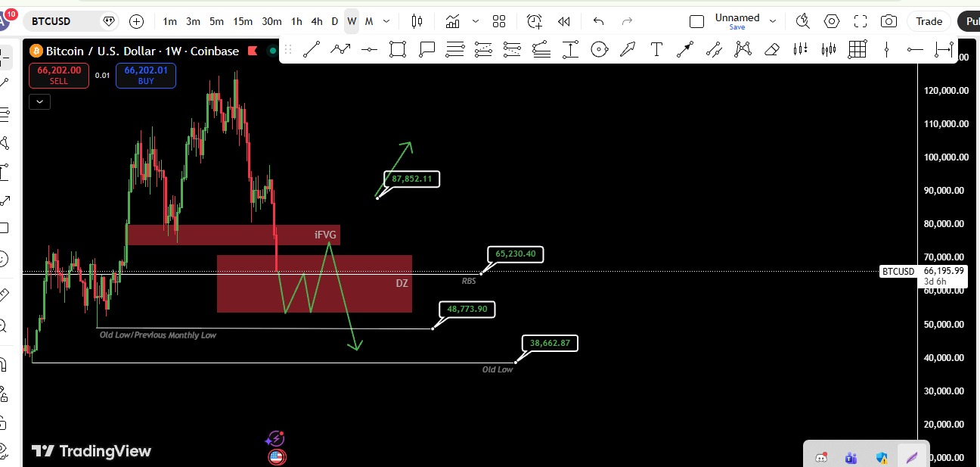This screenshot has height=467, width=980.
Task: Select the Text tool in favorites toolbar
Action: (x=656, y=50)
